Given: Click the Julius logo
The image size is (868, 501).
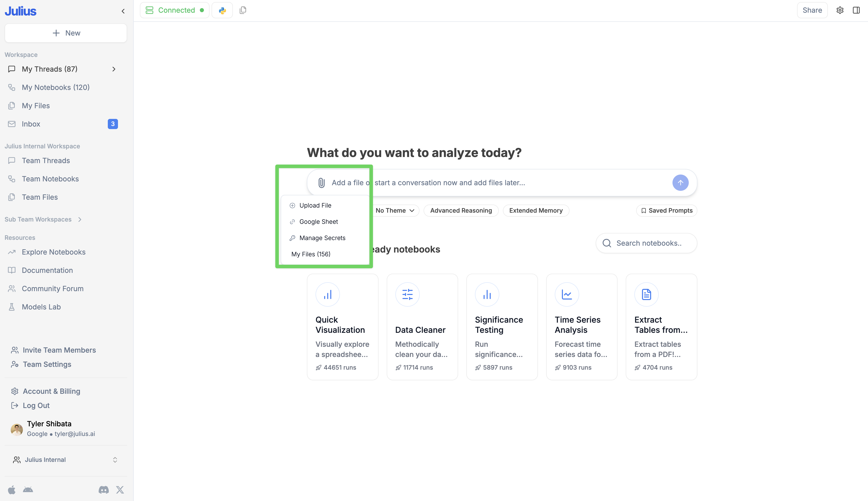Looking at the screenshot, I should coord(20,11).
